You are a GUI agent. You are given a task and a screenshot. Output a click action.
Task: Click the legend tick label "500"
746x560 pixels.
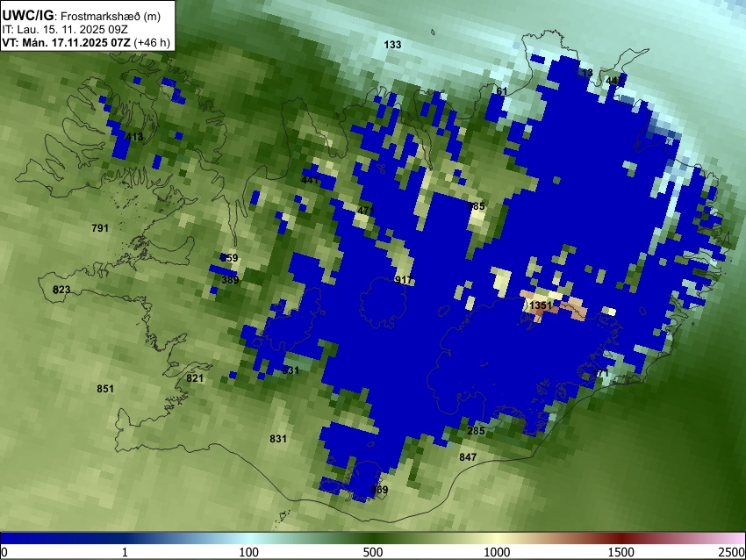[x=373, y=552]
